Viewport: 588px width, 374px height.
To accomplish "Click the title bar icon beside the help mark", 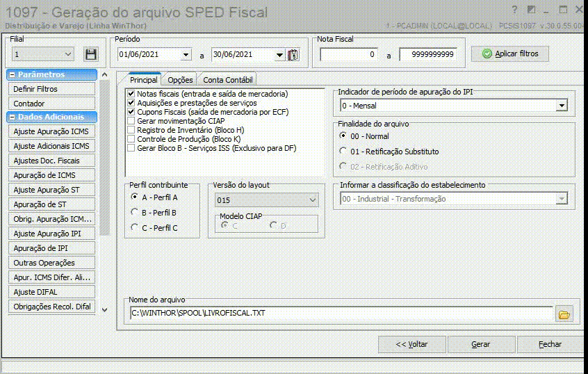I will 531,10.
